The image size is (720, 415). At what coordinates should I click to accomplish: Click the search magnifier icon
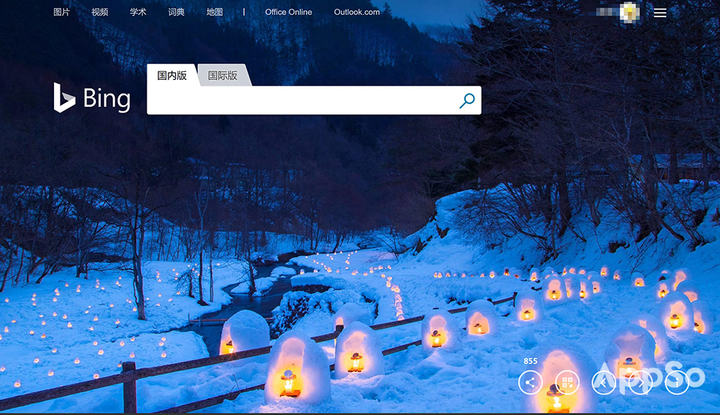pos(467,101)
